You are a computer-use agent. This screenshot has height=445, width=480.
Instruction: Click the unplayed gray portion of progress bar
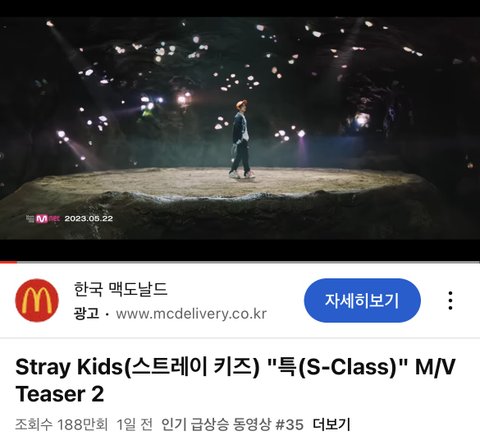248,262
